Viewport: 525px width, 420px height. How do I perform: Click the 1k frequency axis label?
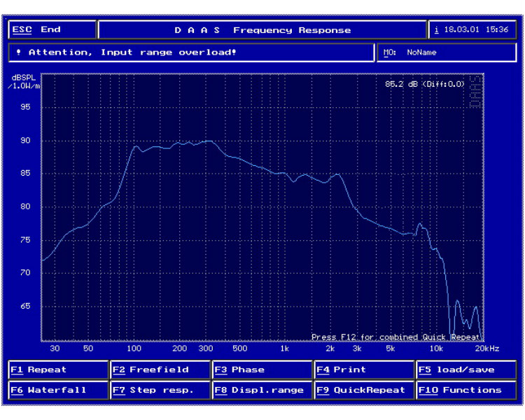283,348
